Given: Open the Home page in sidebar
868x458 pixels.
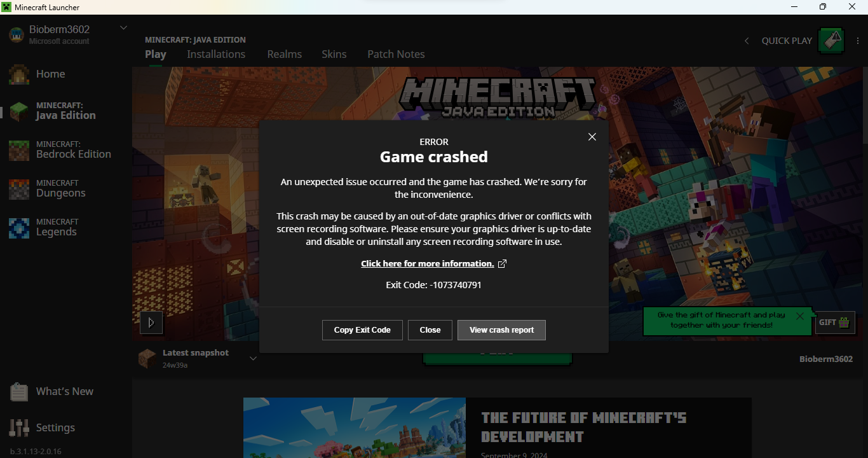Looking at the screenshot, I should tap(51, 74).
